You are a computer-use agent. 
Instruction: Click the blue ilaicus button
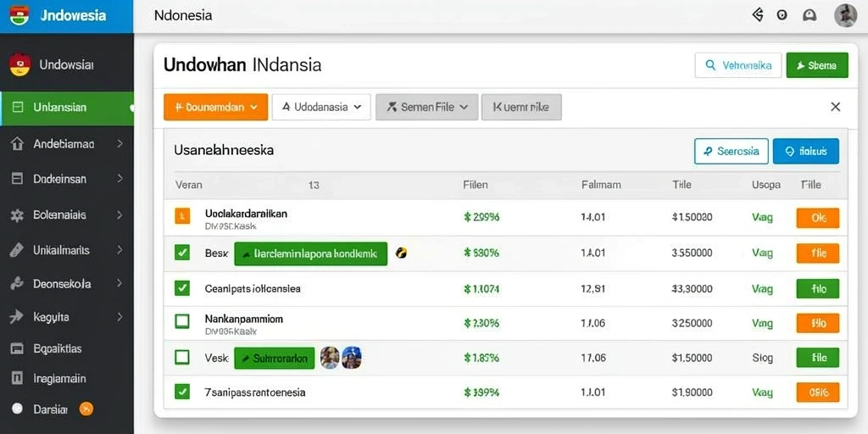806,151
